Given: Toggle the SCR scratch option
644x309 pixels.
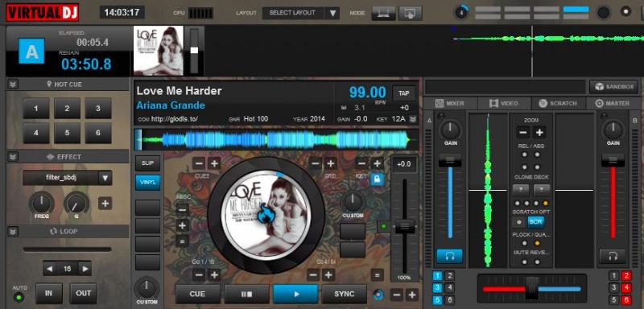Looking at the screenshot, I should (535, 222).
